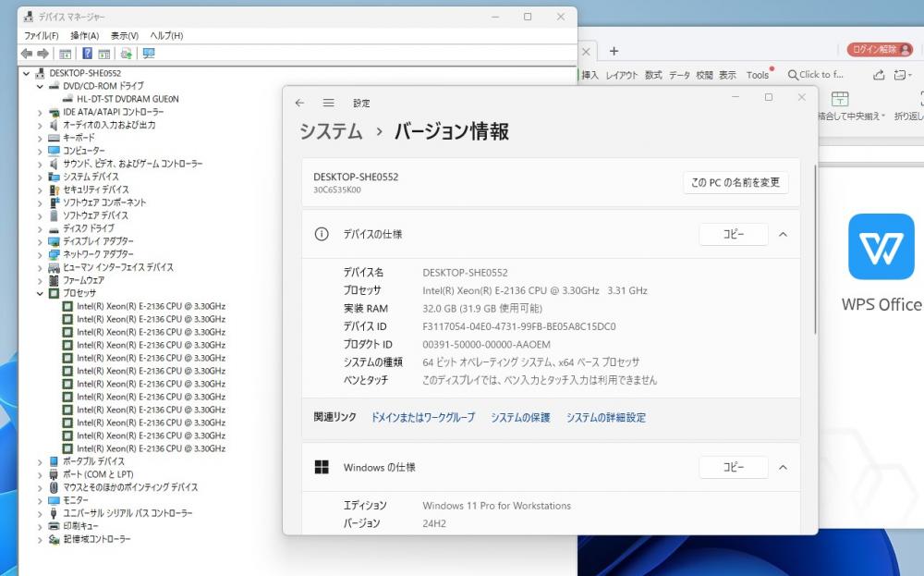The height and width of the screenshot is (576, 924).
Task: Select the HL-DT-ST DVDRAM GUE0N drive entry
Action: tap(128, 99)
